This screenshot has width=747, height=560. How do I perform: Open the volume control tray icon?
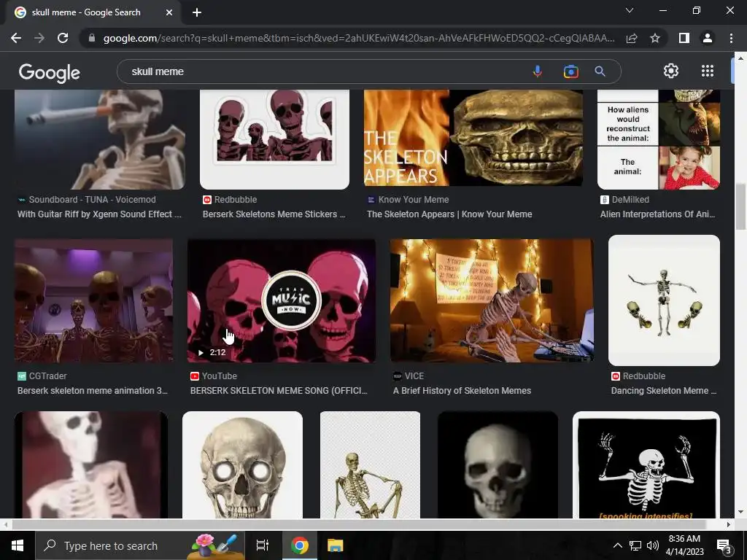653,545
